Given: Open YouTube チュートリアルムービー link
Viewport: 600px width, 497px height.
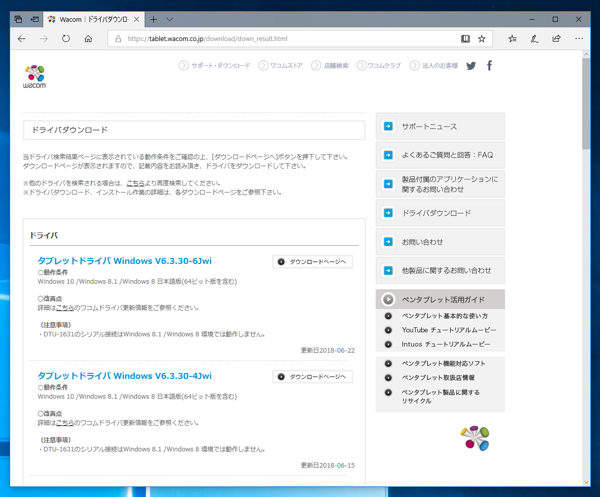Looking at the screenshot, I should [x=449, y=330].
